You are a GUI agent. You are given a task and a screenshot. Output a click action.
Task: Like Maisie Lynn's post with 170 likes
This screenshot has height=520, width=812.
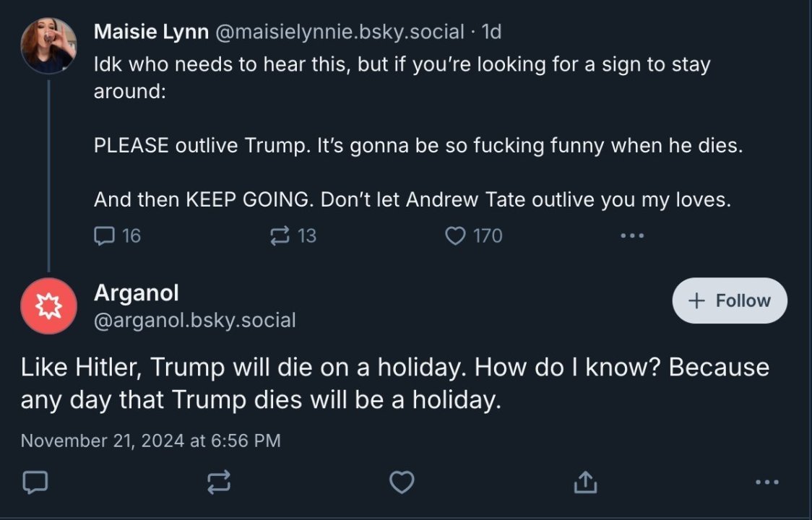455,235
